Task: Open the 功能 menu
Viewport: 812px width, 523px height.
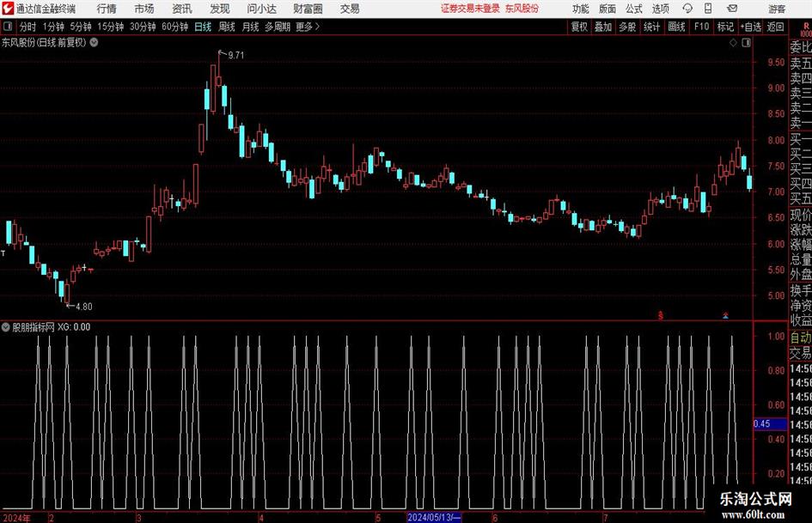Action: tap(581, 9)
